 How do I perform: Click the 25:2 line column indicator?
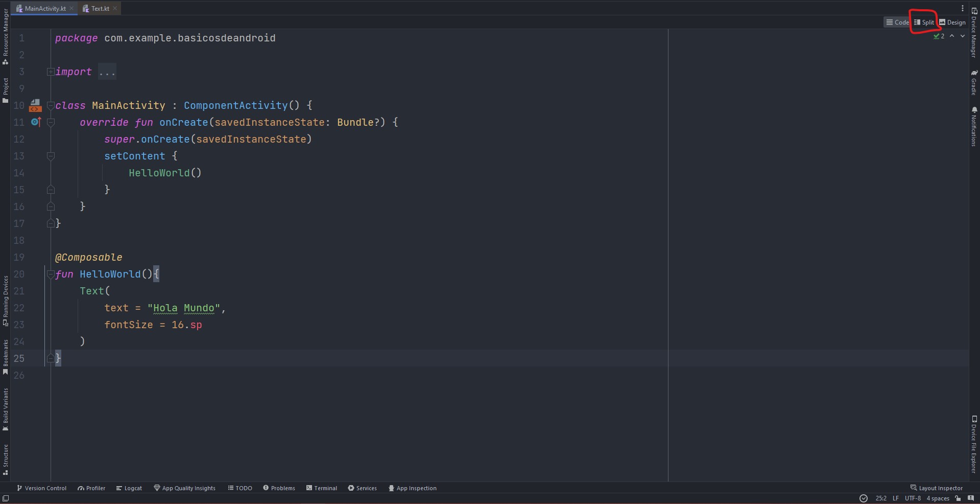tap(881, 498)
